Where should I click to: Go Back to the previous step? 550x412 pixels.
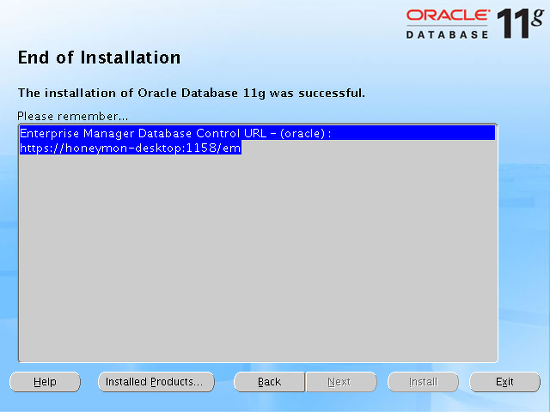269,382
